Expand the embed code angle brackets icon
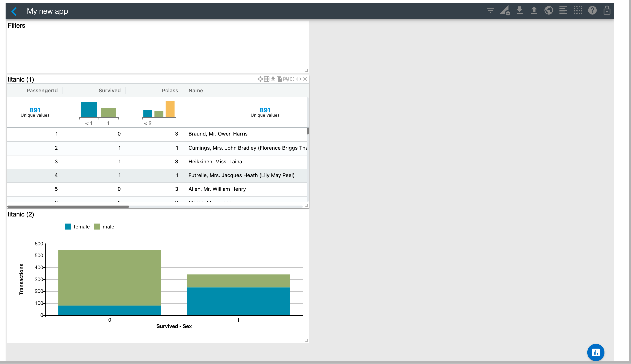 click(x=299, y=79)
